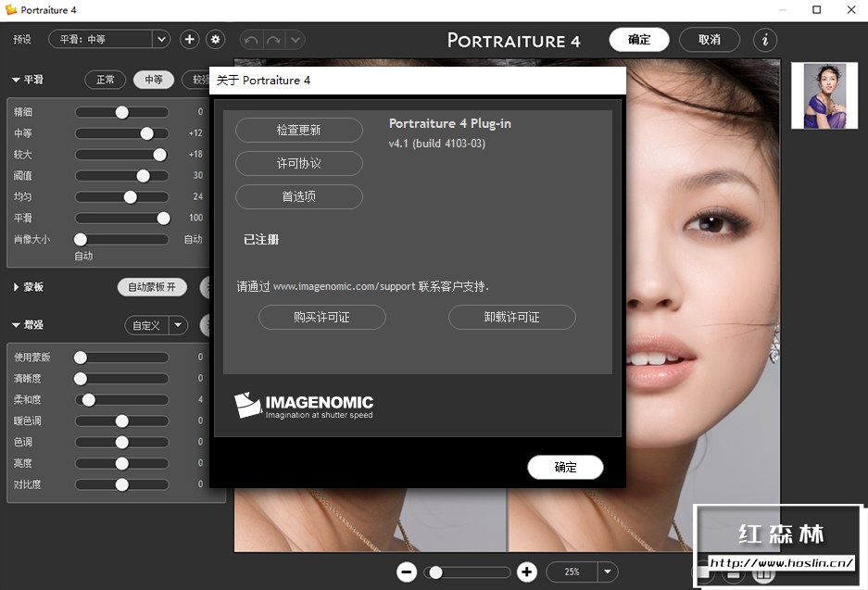Adjust the 暖色调 slider handle
This screenshot has width=868, height=590.
pyautogui.click(x=121, y=421)
